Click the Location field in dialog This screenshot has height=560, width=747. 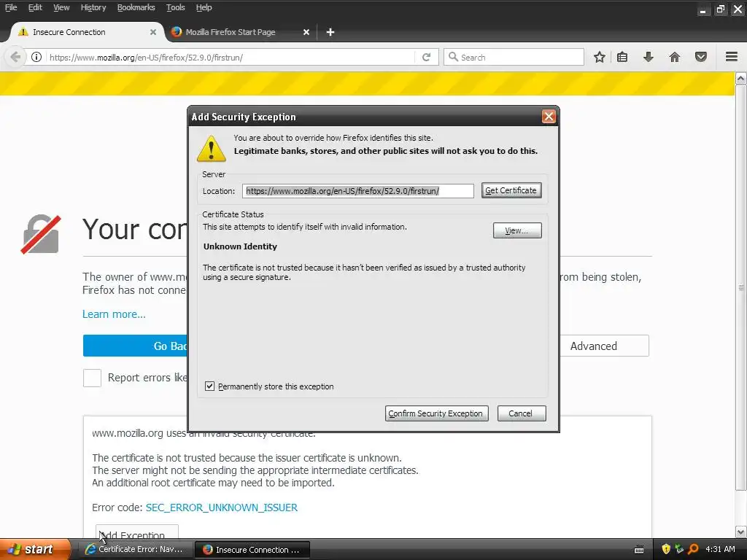coord(357,191)
